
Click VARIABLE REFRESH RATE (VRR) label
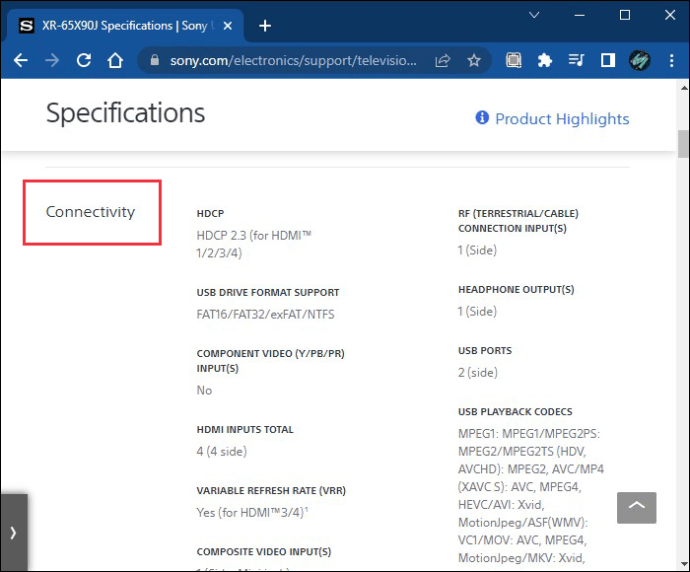(271, 491)
